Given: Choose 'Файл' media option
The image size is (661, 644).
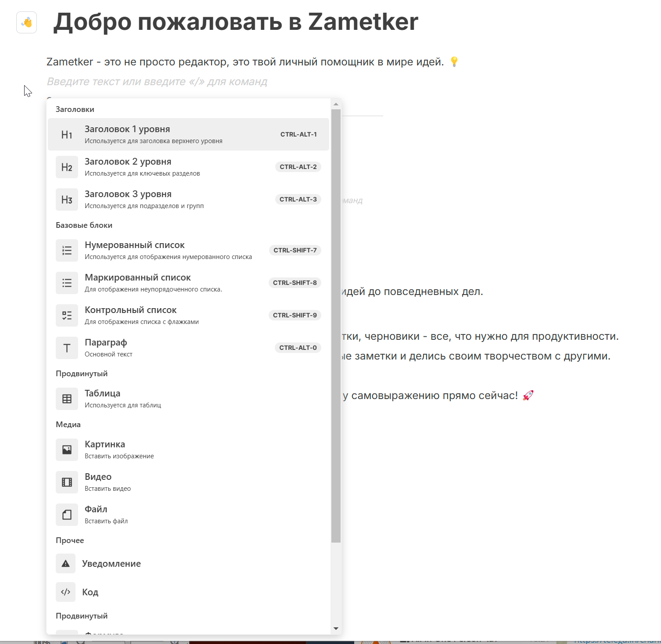Looking at the screenshot, I should pyautogui.click(x=188, y=514).
